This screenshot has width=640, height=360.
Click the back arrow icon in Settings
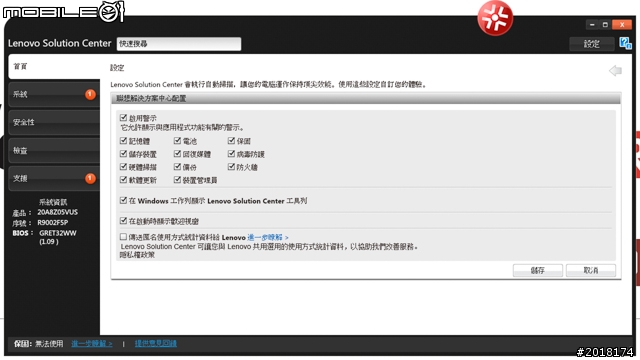click(615, 71)
